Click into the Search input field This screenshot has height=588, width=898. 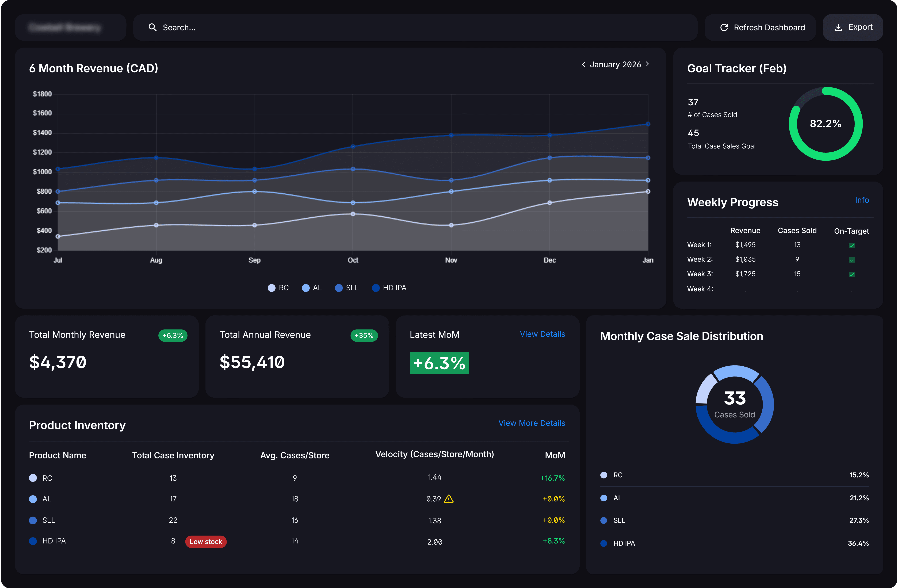point(415,28)
